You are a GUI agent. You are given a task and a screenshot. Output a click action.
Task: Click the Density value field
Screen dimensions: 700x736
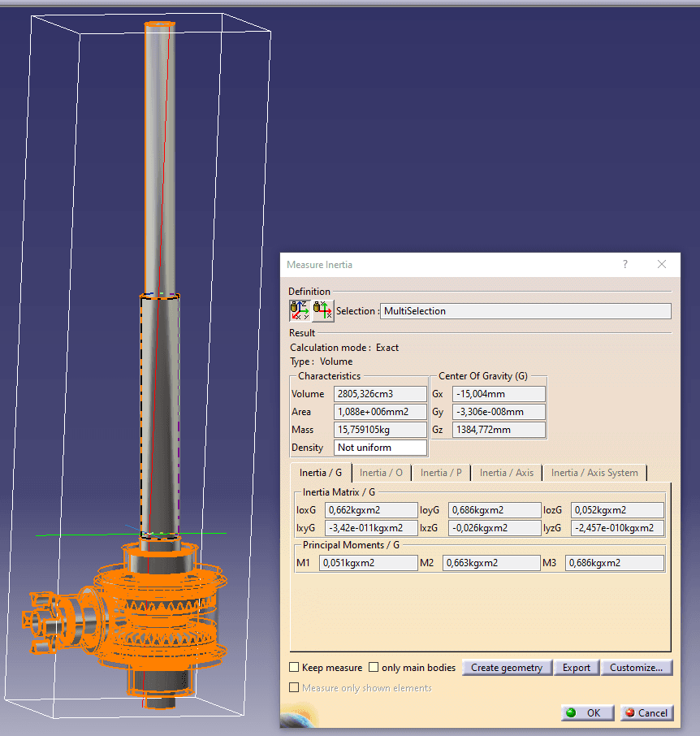coord(380,448)
